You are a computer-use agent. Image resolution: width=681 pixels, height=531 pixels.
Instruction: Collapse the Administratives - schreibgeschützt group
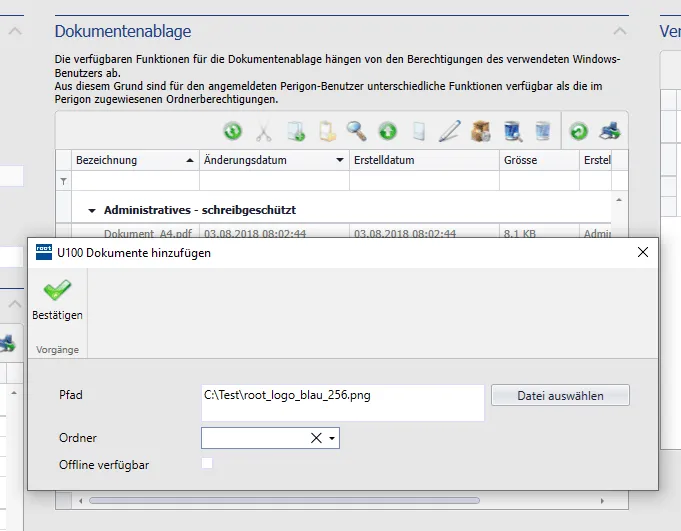click(x=92, y=211)
